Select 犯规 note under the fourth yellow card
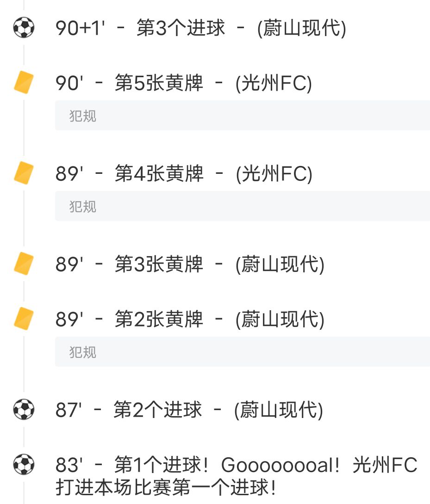The height and width of the screenshot is (504, 430). (x=83, y=206)
